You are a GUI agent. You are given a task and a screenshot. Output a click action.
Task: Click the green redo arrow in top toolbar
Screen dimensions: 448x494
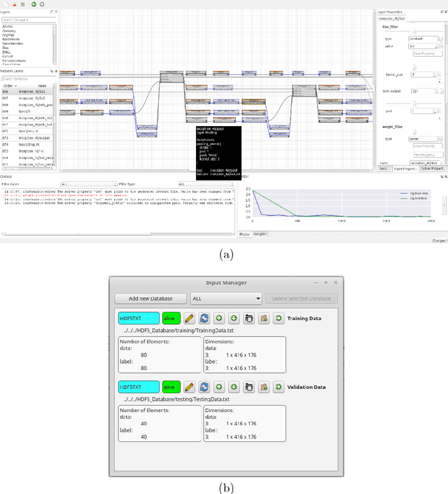34,4
